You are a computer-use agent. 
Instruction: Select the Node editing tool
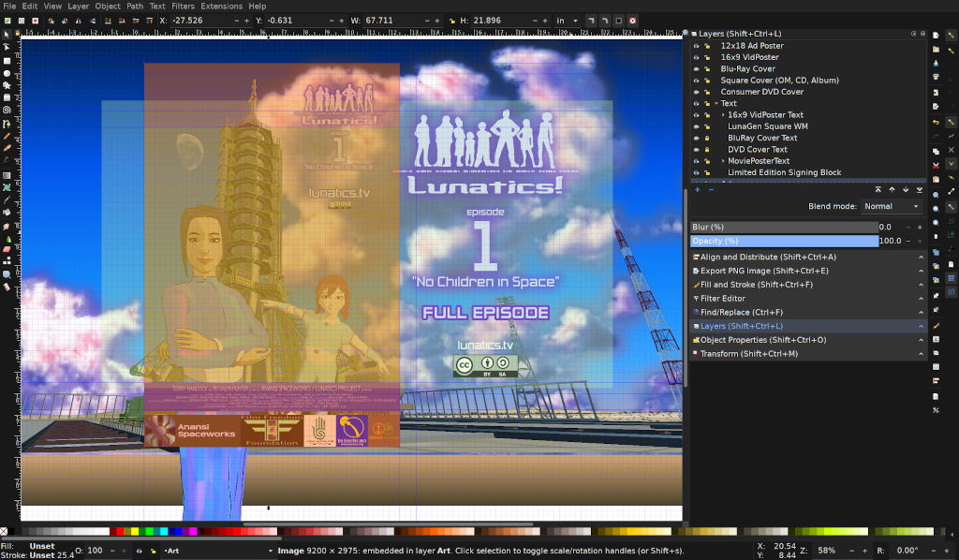coord(7,46)
